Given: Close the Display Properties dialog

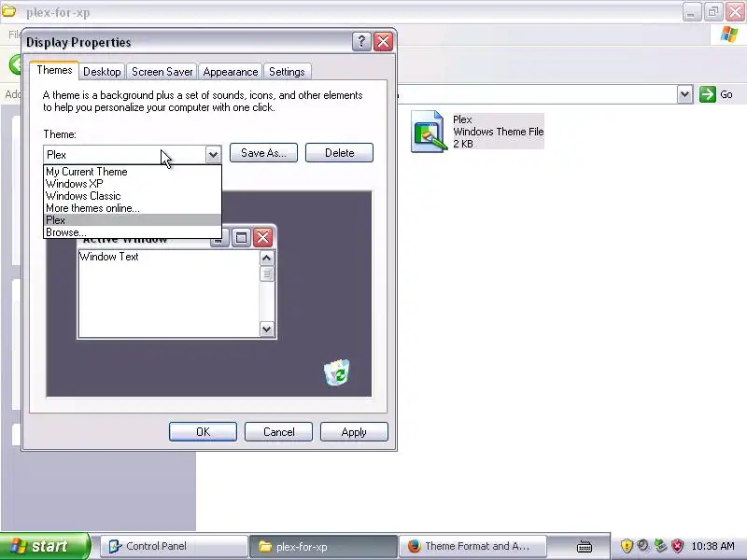Looking at the screenshot, I should tap(383, 42).
